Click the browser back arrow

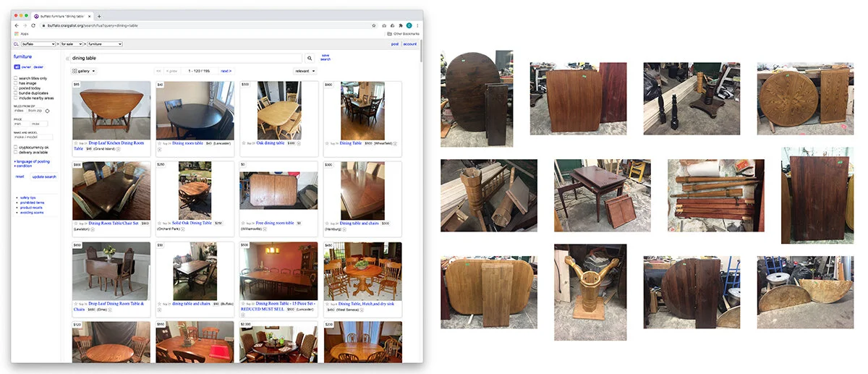(17, 25)
